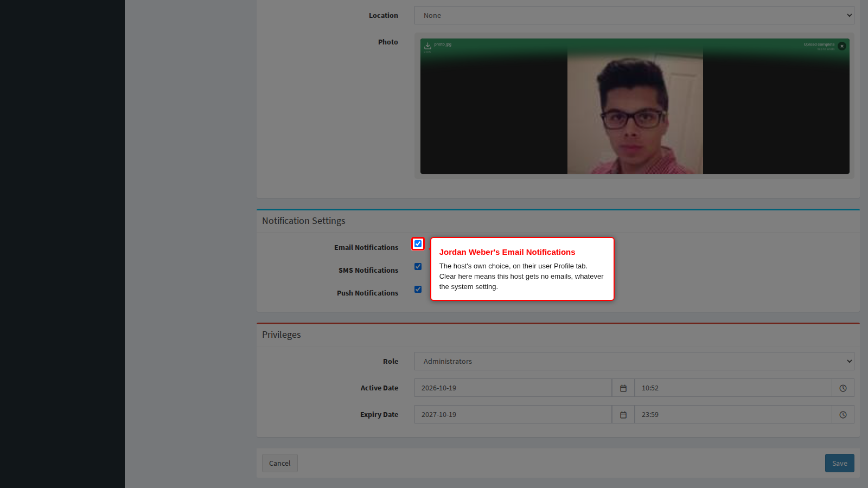Click the 'photo.jpg' file name
The height and width of the screenshot is (488, 868).
(443, 44)
